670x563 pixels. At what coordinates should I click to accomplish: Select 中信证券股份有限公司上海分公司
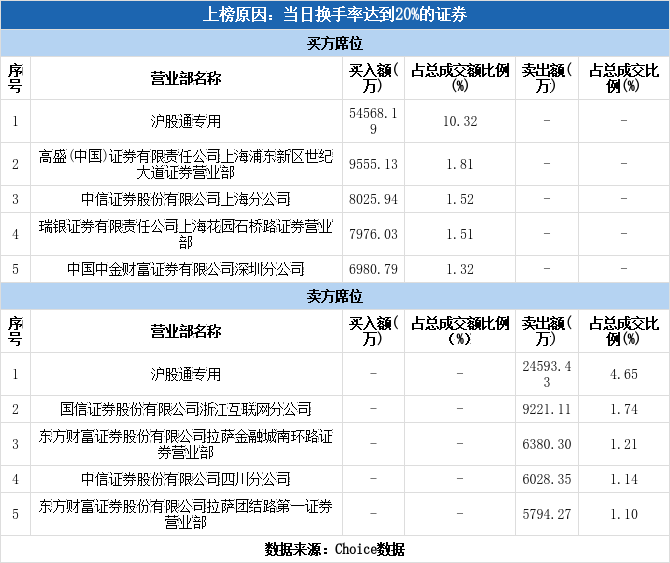click(x=186, y=199)
